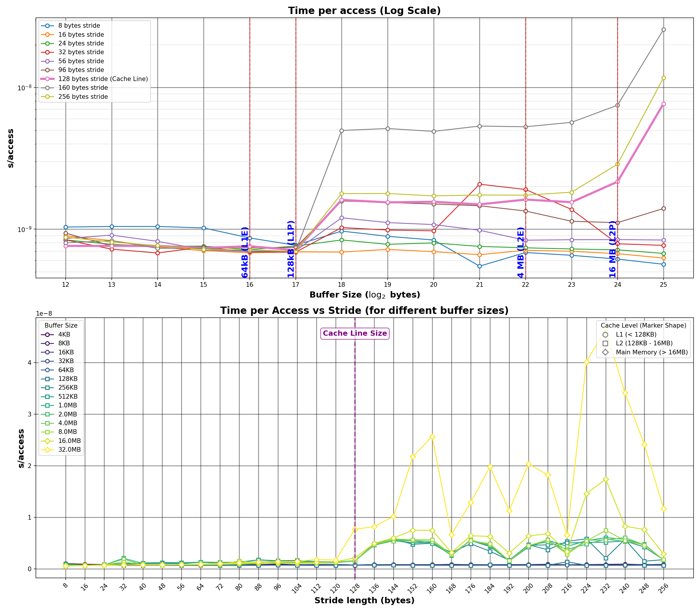
Task: Click the 8 bytes stride legend marker
Action: pos(48,26)
